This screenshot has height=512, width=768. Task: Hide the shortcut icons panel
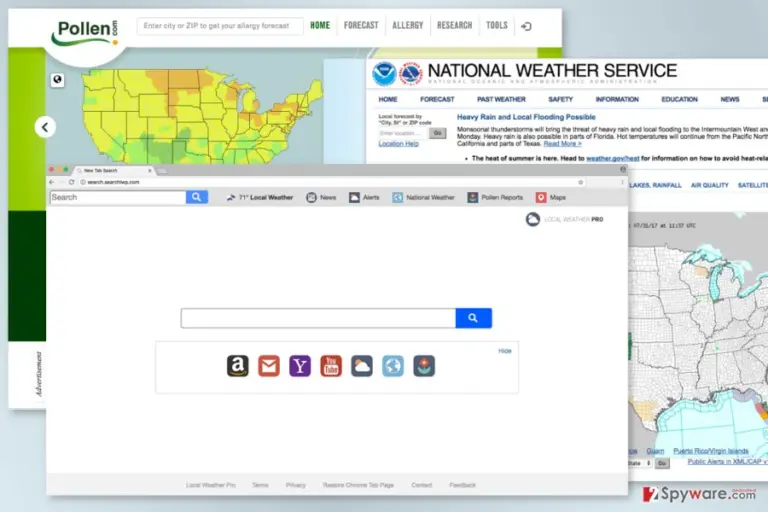coord(504,351)
